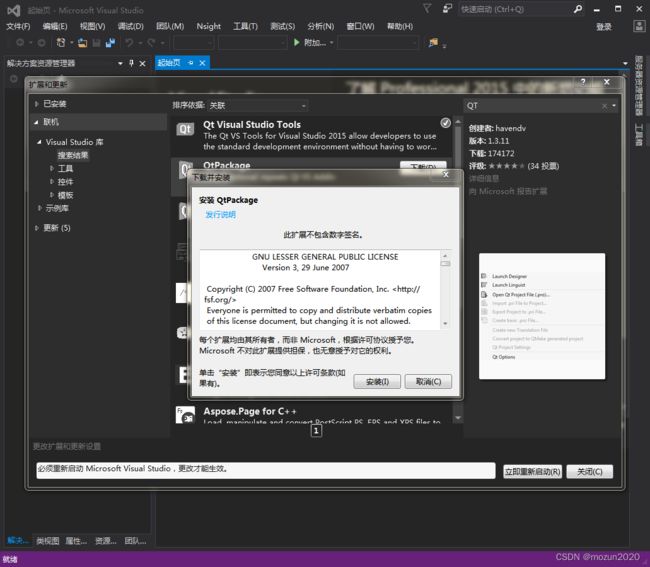Open the Analyze (分析) menu

click(x=320, y=27)
